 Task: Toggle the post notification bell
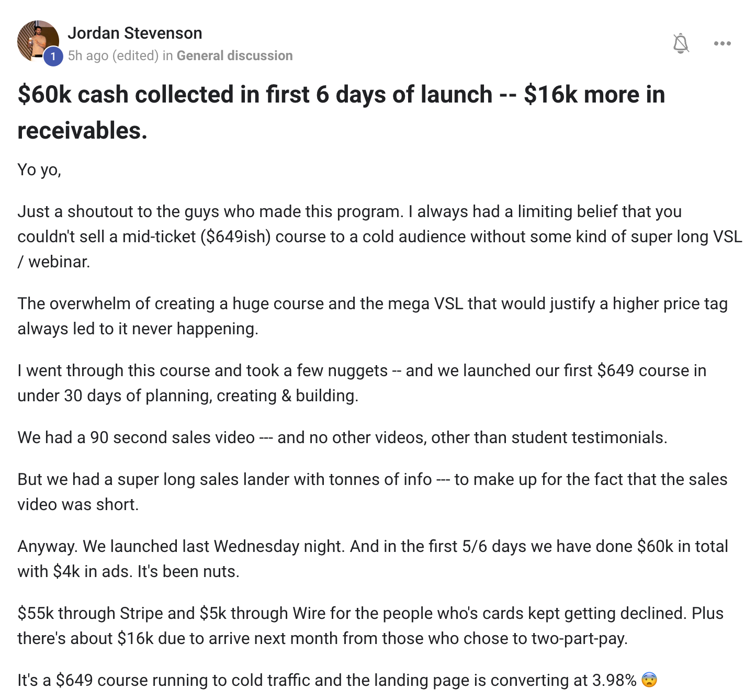[x=681, y=43]
